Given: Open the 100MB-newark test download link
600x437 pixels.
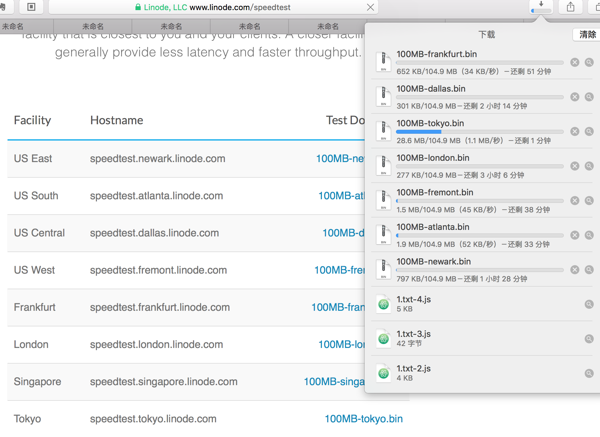Looking at the screenshot, I should [340, 159].
